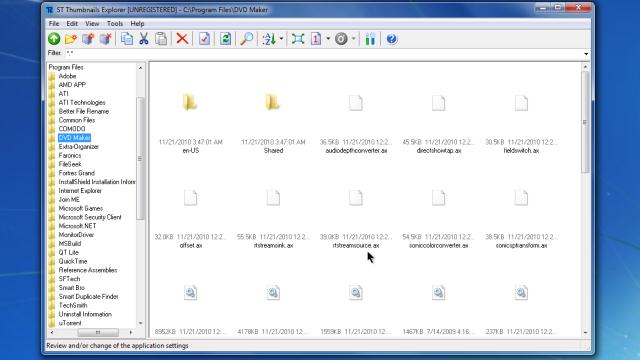
Task: Click the gray circular zero icon
Action: click(x=341, y=39)
